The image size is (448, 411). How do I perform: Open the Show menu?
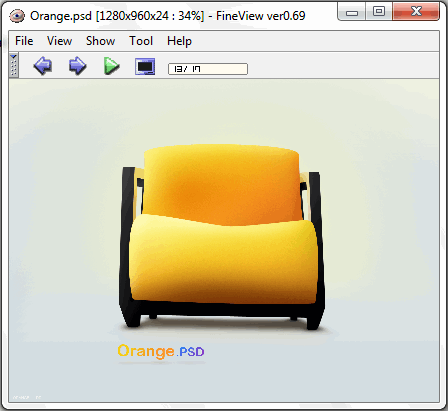100,41
